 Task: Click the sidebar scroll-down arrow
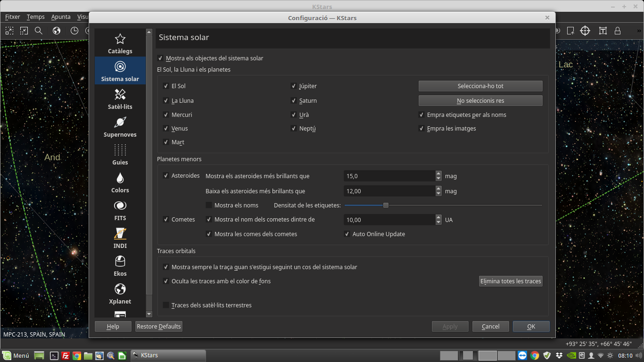point(149,314)
